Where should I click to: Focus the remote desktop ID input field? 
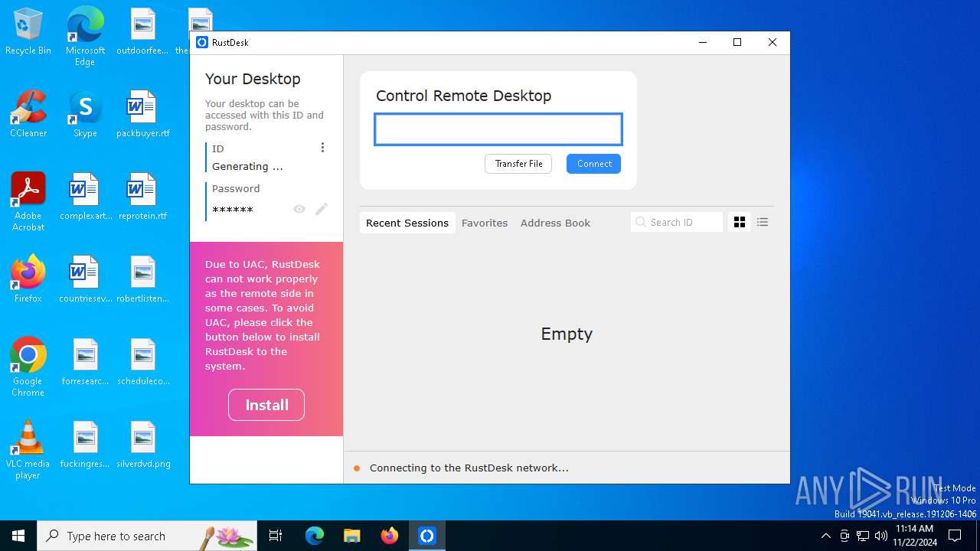click(498, 129)
